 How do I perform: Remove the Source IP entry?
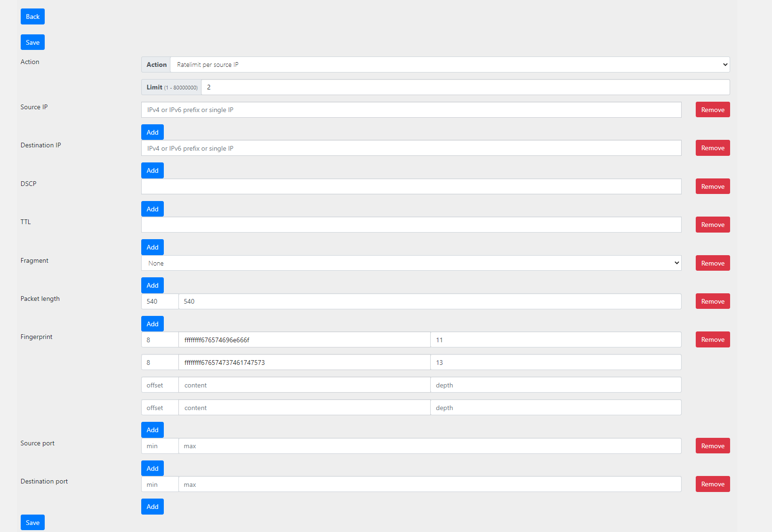[x=712, y=110]
